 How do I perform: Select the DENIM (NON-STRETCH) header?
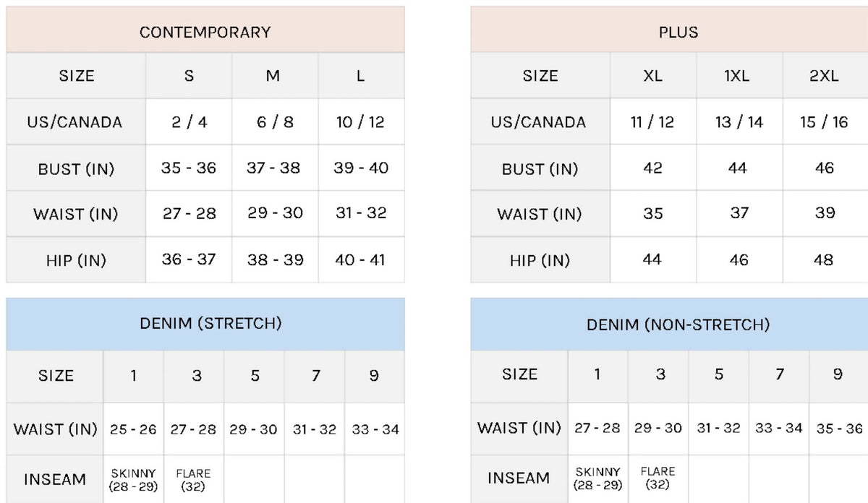[678, 324]
